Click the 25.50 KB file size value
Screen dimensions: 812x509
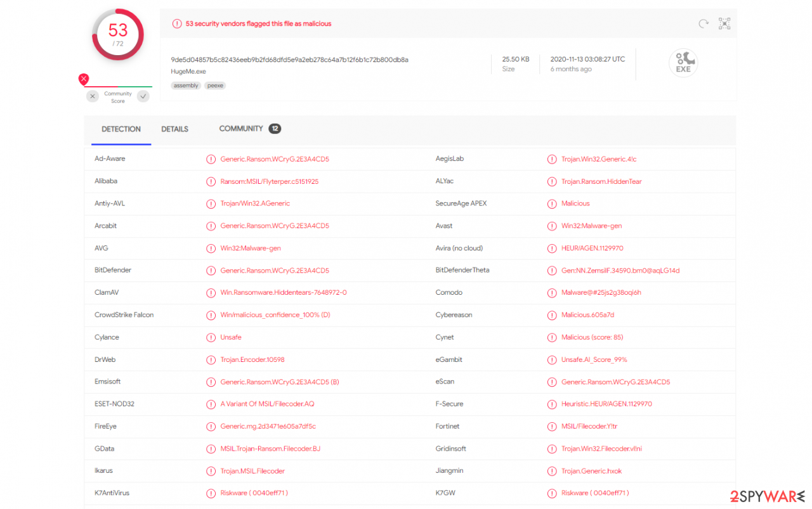click(x=516, y=59)
